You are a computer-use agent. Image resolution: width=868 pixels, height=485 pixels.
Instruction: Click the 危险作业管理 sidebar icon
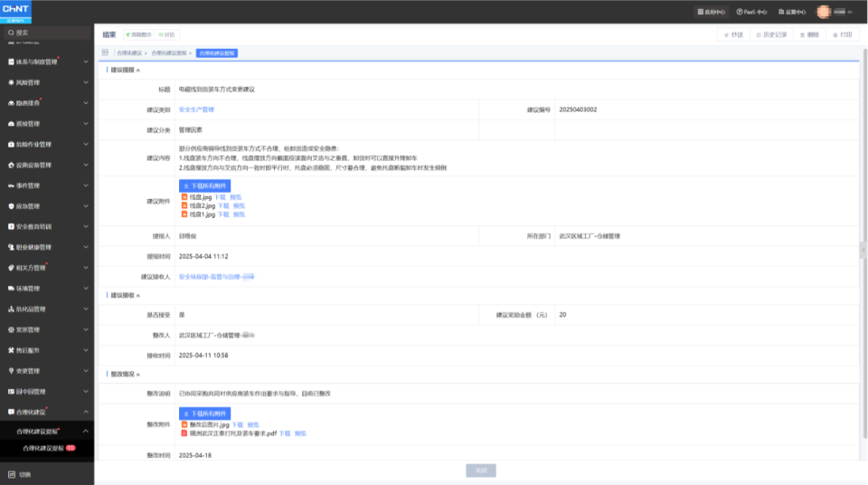[x=11, y=144]
